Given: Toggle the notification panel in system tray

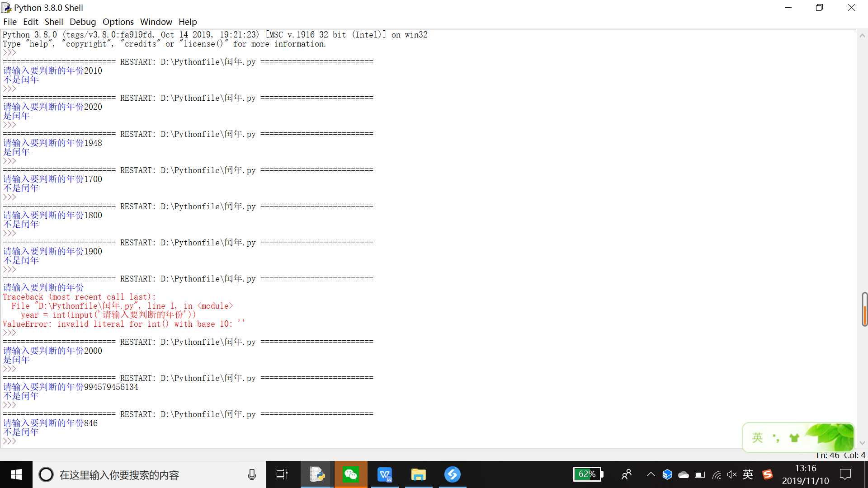Looking at the screenshot, I should click(x=845, y=474).
